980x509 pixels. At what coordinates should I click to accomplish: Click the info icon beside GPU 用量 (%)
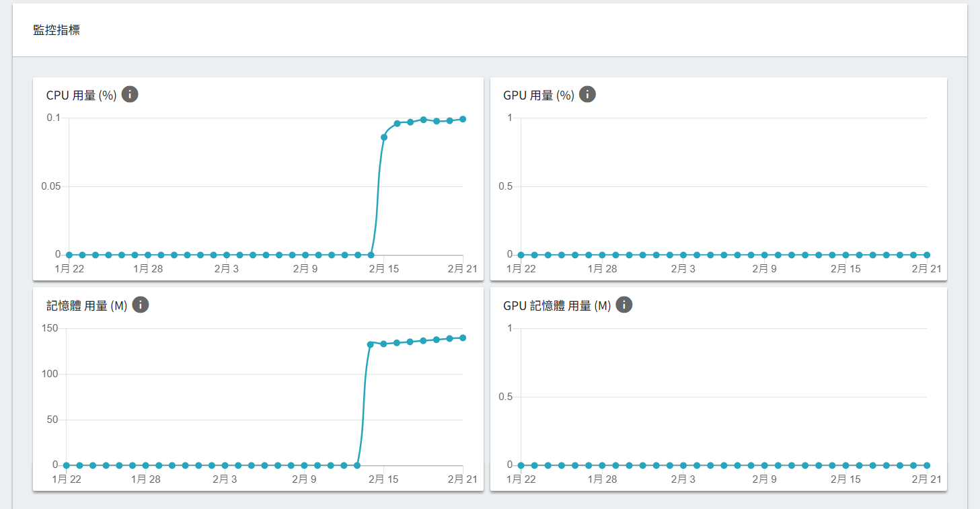coord(587,94)
